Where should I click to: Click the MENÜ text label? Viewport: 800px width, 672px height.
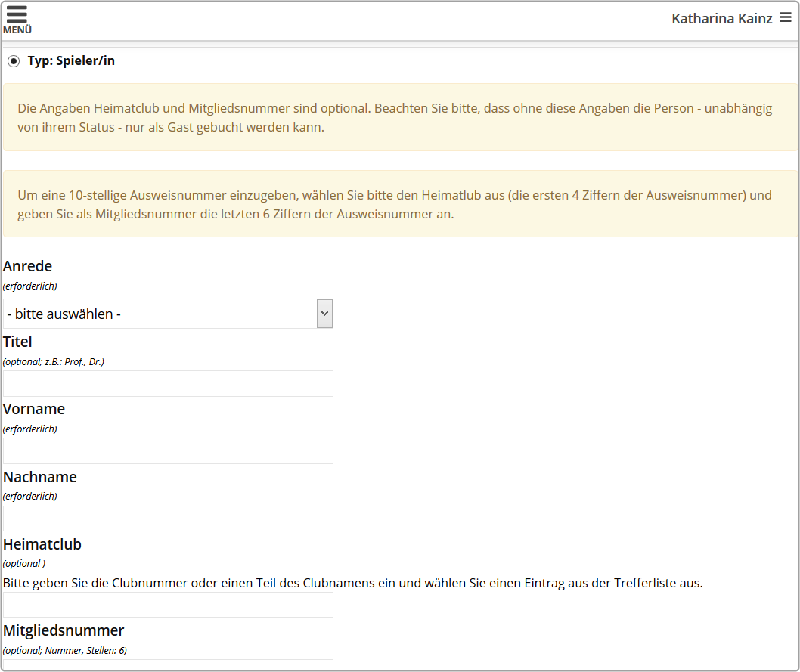17,30
